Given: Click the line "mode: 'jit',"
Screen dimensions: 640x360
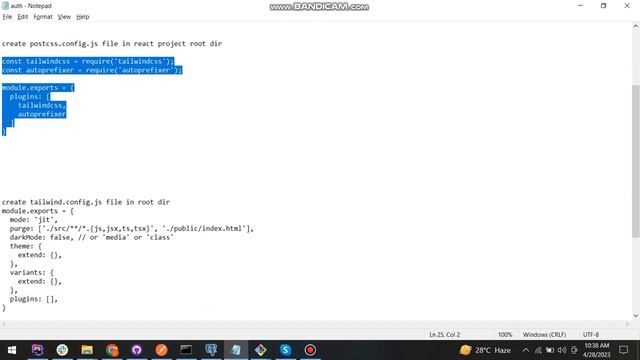Looking at the screenshot, I should point(33,220).
